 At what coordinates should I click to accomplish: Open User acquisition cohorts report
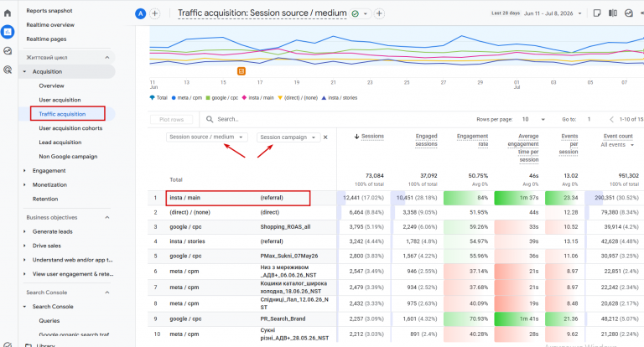pos(70,128)
